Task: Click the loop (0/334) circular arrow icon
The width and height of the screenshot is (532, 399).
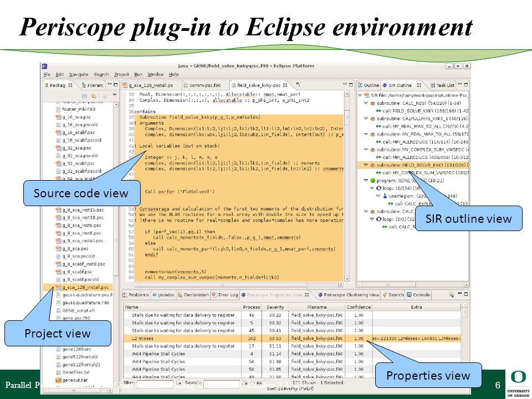Action: tap(378, 188)
